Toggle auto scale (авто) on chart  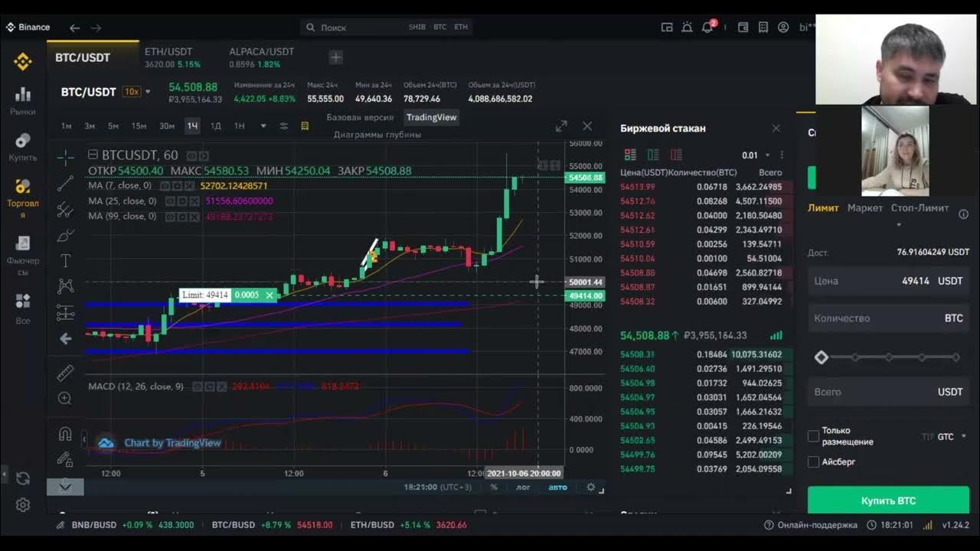point(557,487)
